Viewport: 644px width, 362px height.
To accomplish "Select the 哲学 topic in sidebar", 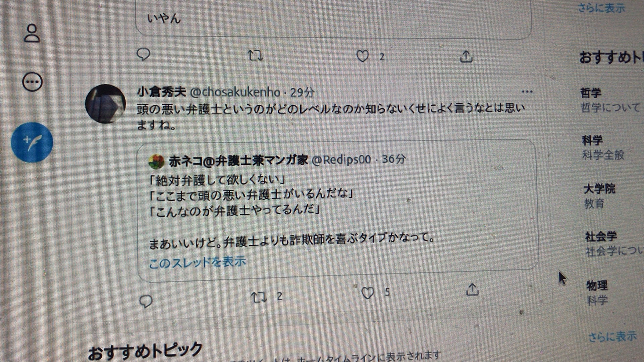I will (x=591, y=93).
